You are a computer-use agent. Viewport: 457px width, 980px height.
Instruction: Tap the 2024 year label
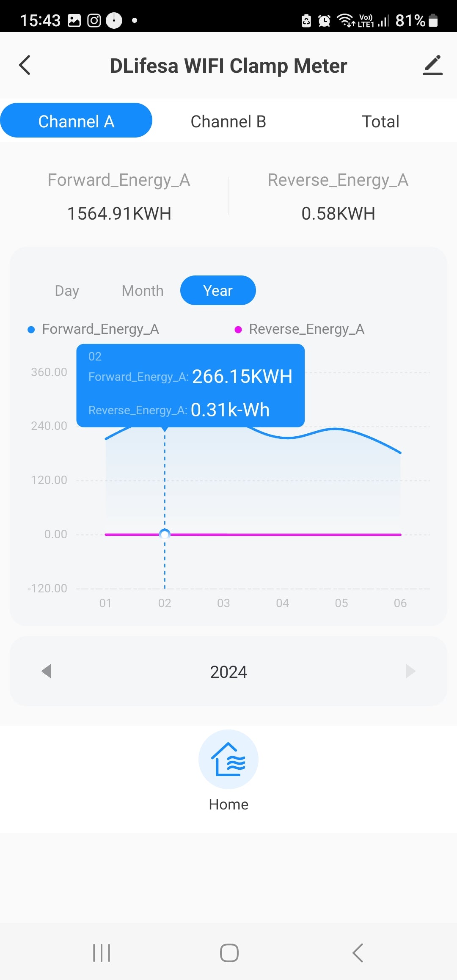(x=228, y=672)
